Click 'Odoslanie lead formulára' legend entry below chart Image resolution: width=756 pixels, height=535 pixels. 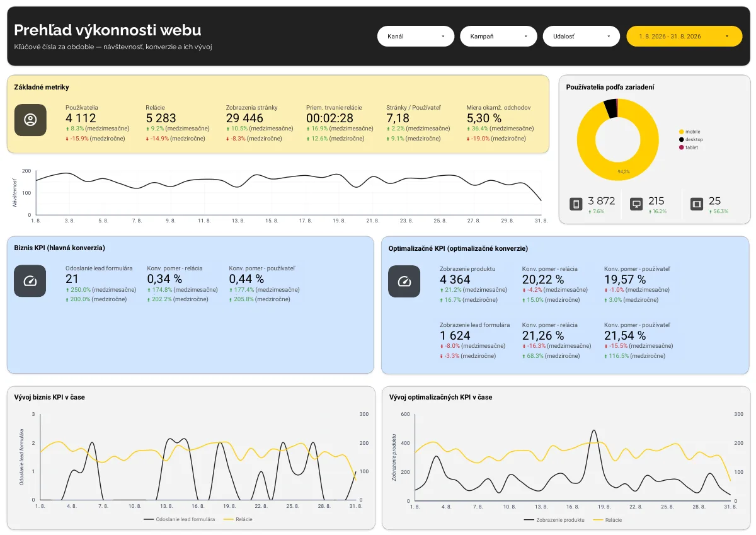pos(180,519)
